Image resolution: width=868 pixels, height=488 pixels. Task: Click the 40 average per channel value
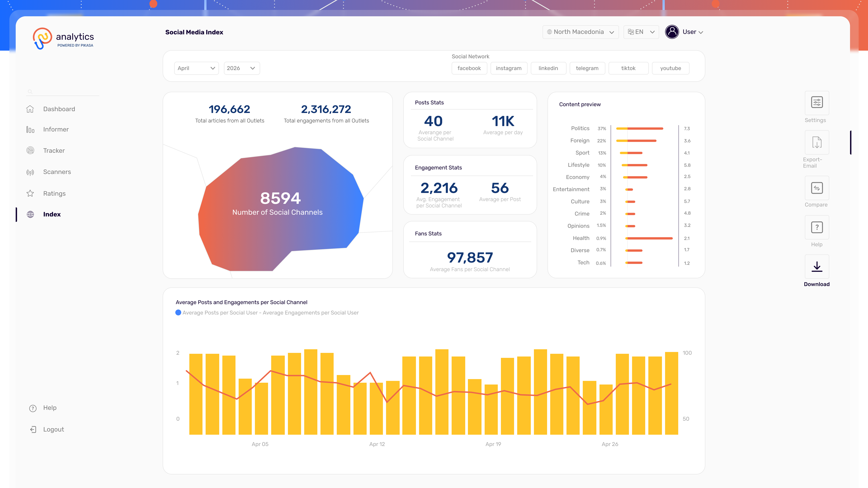tap(433, 121)
